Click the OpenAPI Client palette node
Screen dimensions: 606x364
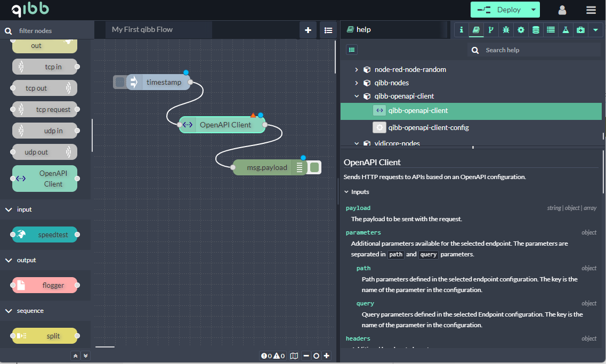click(44, 179)
